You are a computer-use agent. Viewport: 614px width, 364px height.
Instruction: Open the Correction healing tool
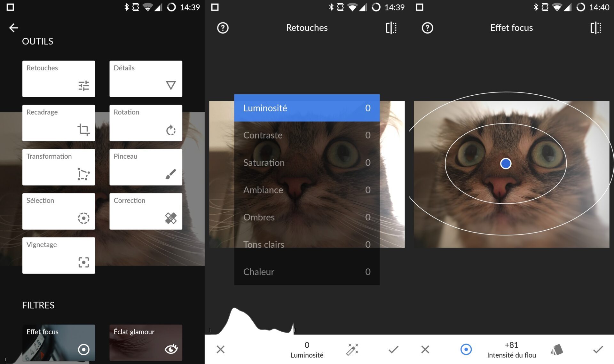[146, 211]
